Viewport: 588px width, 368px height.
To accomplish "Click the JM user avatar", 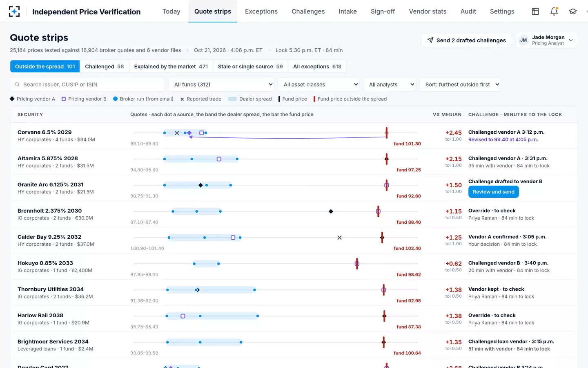I will [x=523, y=40].
